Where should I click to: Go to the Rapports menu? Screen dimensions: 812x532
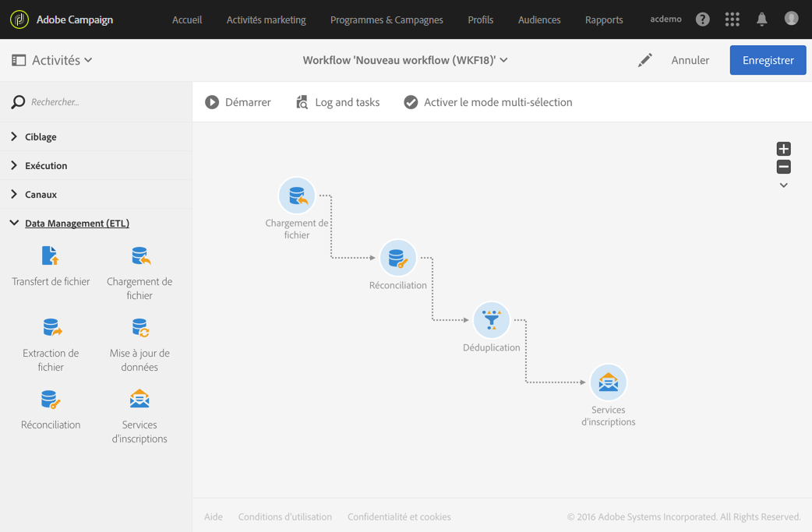tap(604, 19)
